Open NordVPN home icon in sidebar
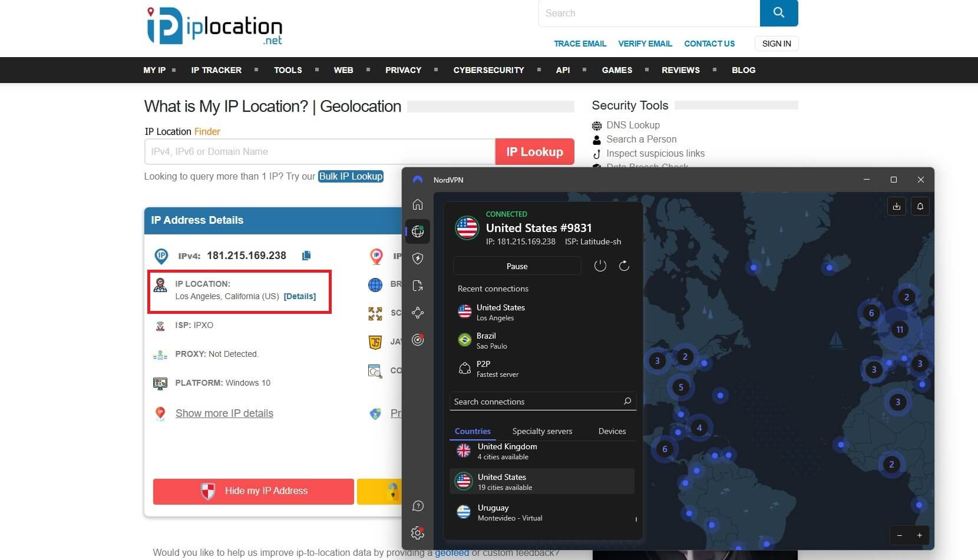Viewport: 978px width, 560px height. pos(418,204)
